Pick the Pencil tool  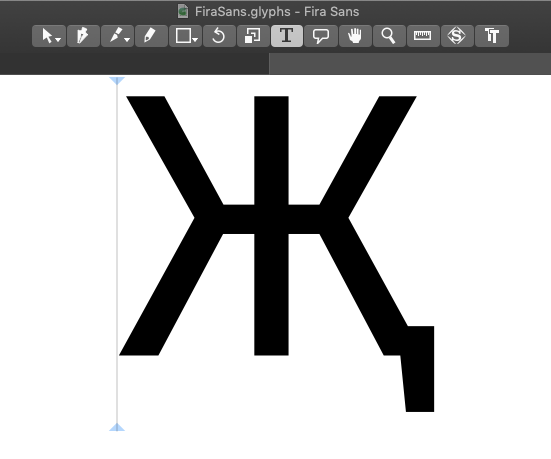point(151,36)
